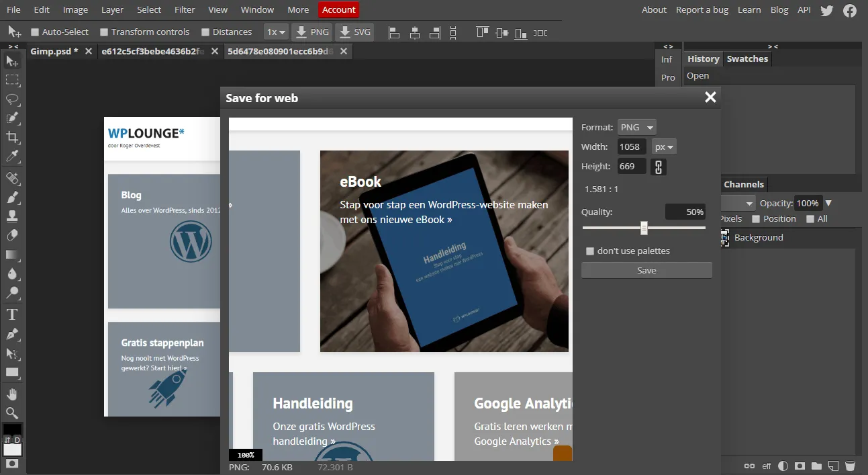Click the new layer icon
This screenshot has height=475, width=868.
click(x=833, y=466)
